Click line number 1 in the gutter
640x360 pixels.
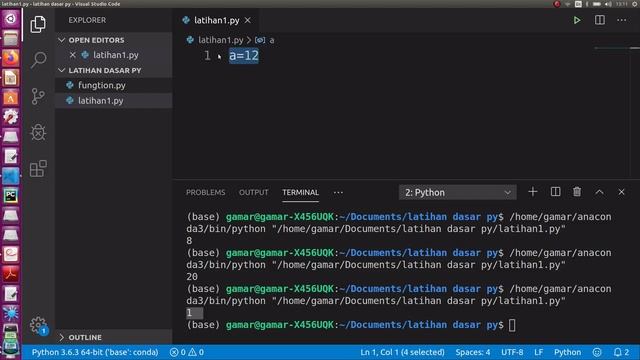[207, 56]
